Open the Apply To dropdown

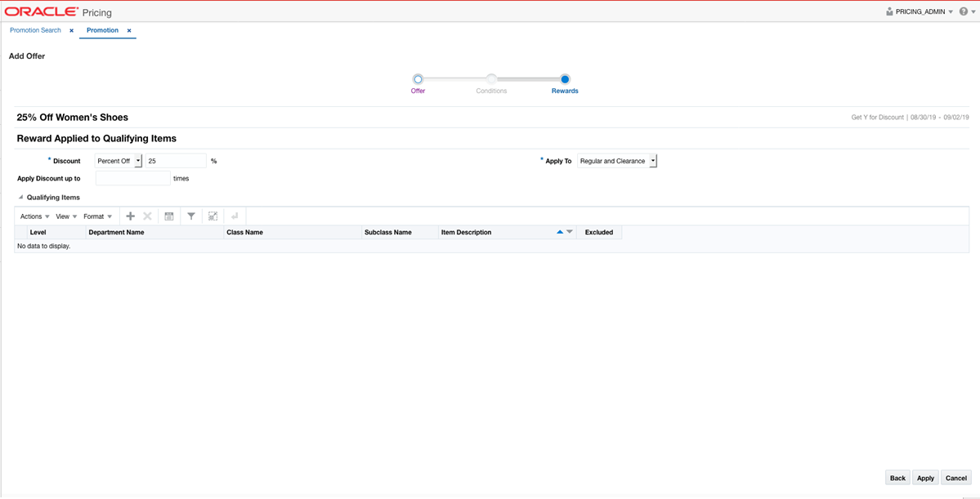[618, 161]
